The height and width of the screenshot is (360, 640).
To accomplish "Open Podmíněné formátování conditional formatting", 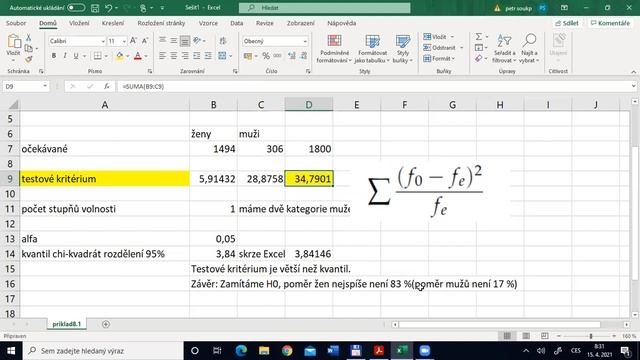I will tap(334, 49).
